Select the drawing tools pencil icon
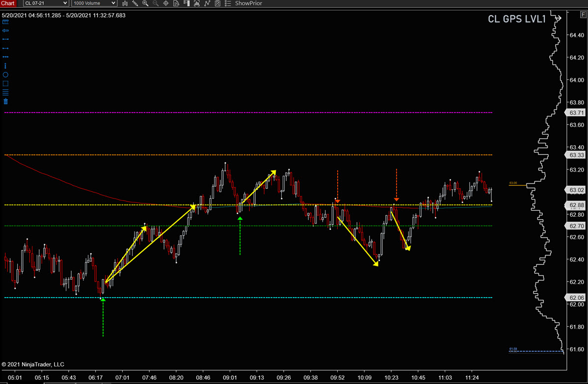Screen dimensions: 588x384 (x=135, y=3)
